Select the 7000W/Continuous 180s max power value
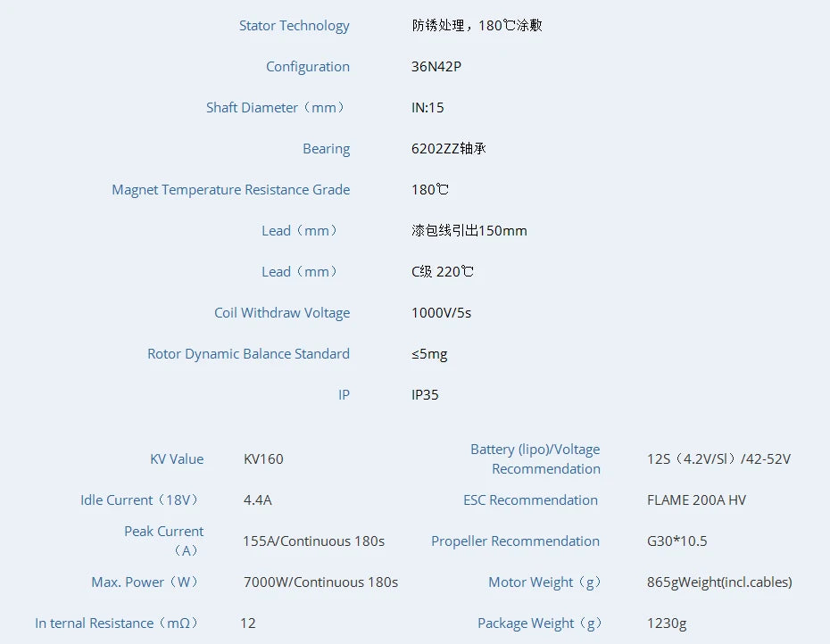The height and width of the screenshot is (644, 830). click(x=320, y=582)
